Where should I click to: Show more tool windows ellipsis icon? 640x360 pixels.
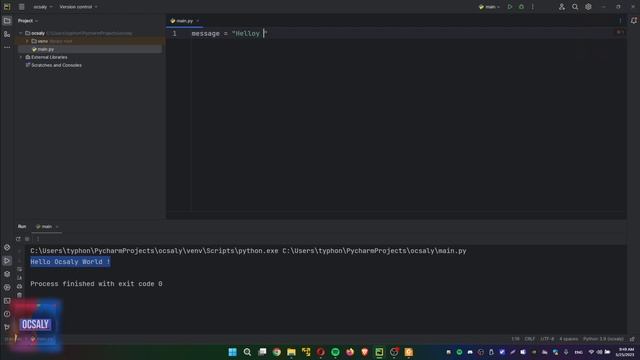[x=7, y=47]
